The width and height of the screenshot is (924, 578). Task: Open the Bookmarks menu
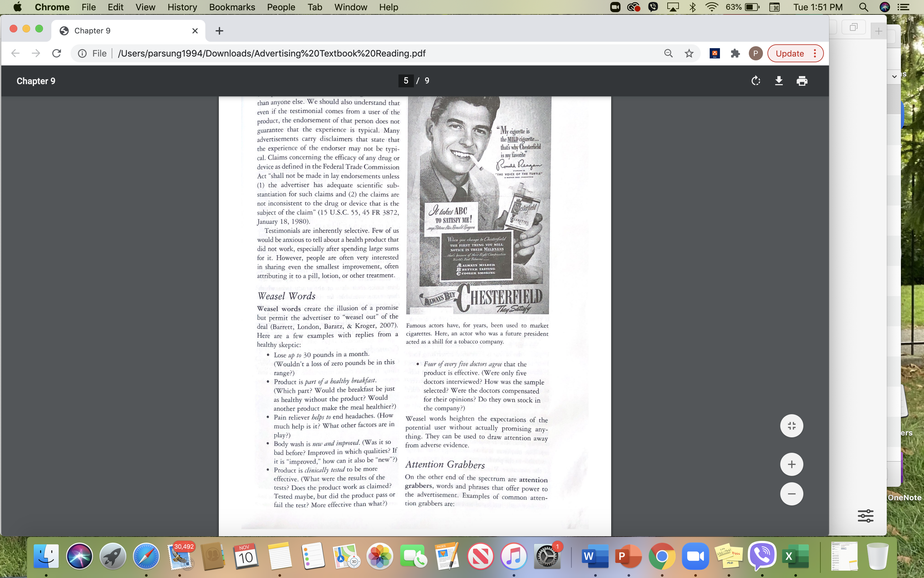click(232, 7)
